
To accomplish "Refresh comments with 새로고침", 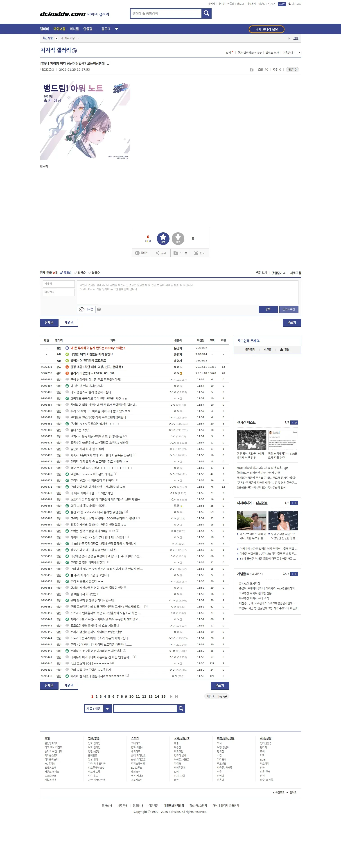I will click(296, 273).
